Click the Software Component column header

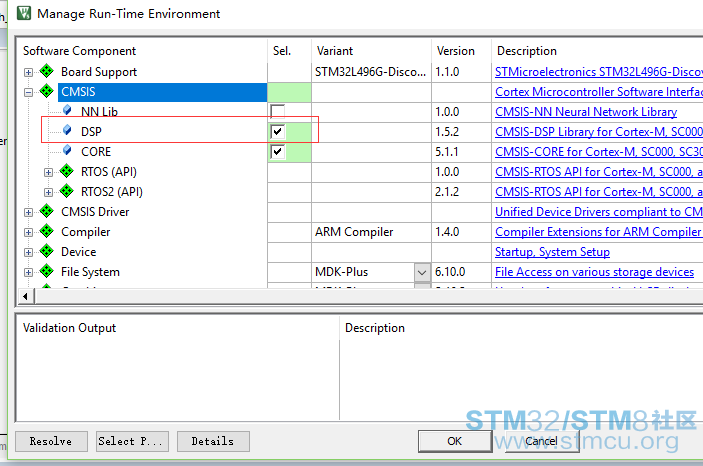tap(79, 51)
